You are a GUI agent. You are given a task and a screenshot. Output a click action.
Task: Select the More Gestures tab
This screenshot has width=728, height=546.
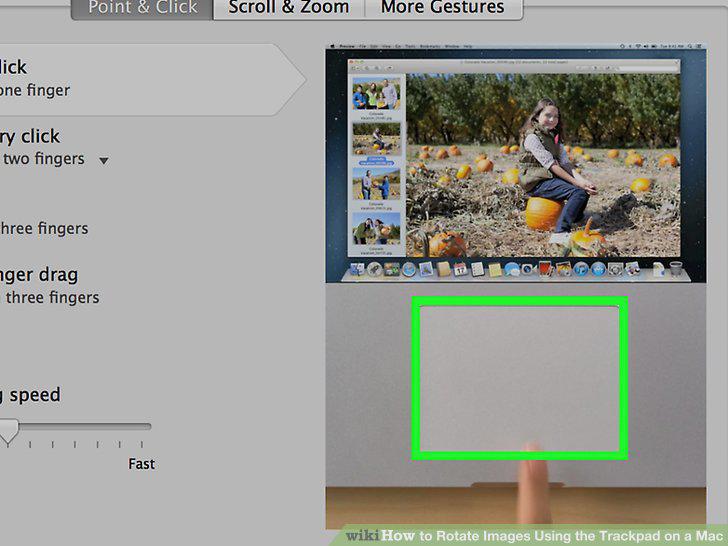[443, 8]
